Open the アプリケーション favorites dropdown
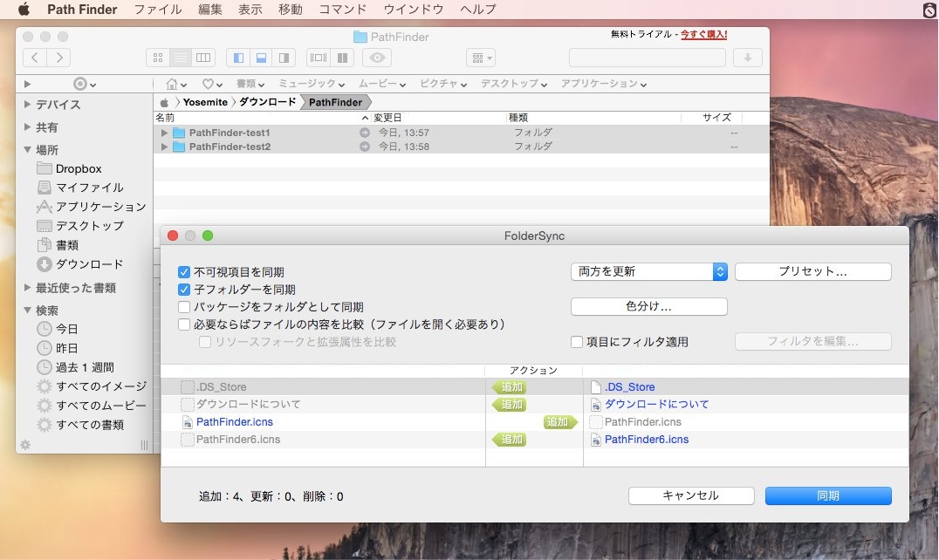The height and width of the screenshot is (560, 939). coord(604,84)
